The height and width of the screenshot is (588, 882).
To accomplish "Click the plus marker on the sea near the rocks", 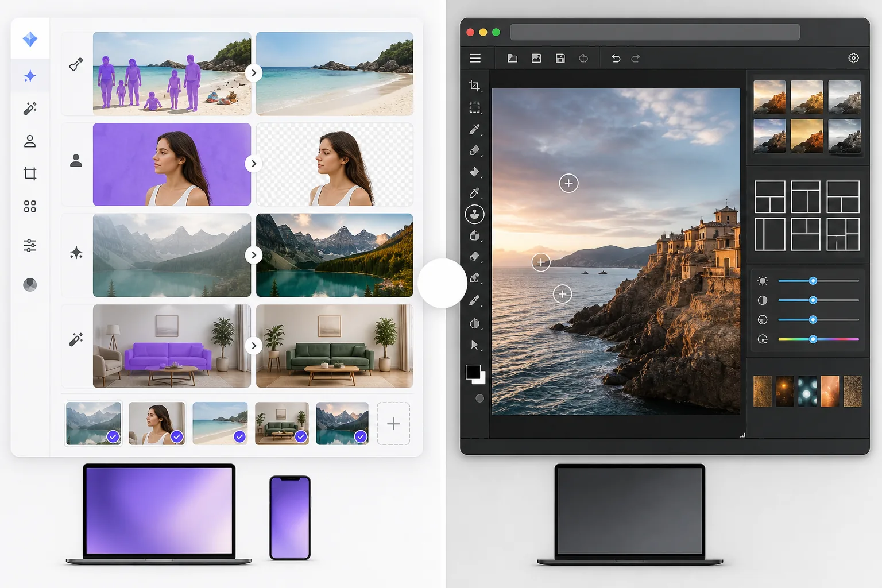I will pos(562,295).
